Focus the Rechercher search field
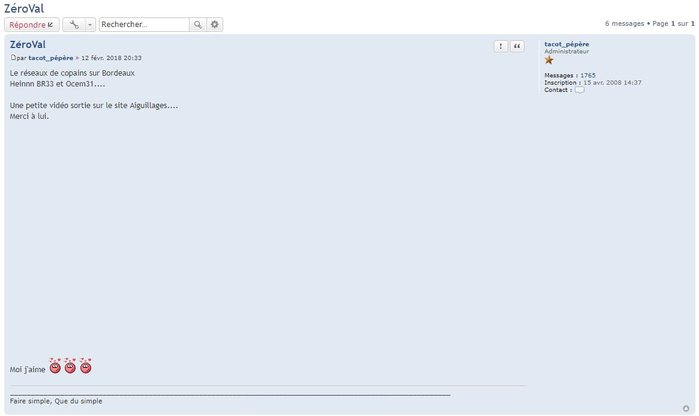 [144, 25]
